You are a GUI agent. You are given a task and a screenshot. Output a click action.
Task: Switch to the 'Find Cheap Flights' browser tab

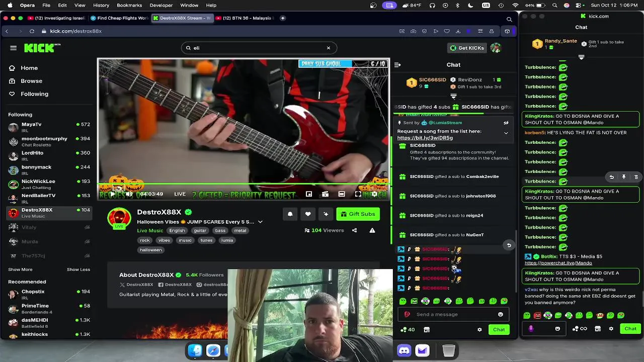coord(120,18)
